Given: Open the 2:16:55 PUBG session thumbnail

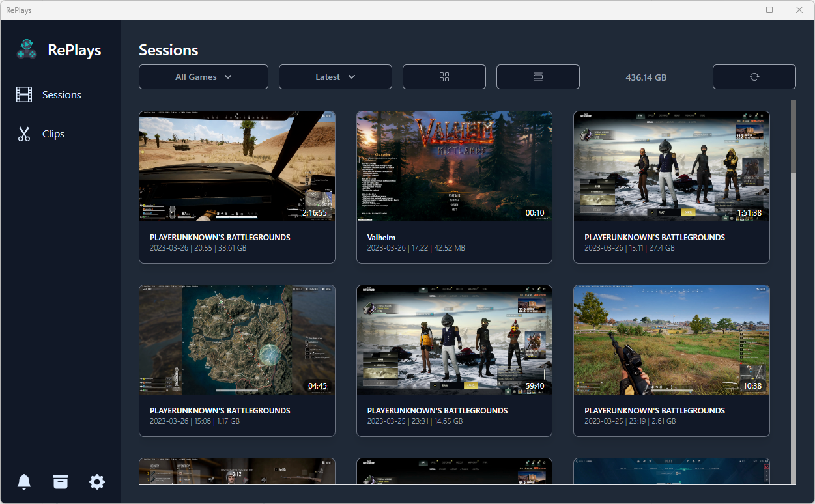Looking at the screenshot, I should tap(237, 166).
